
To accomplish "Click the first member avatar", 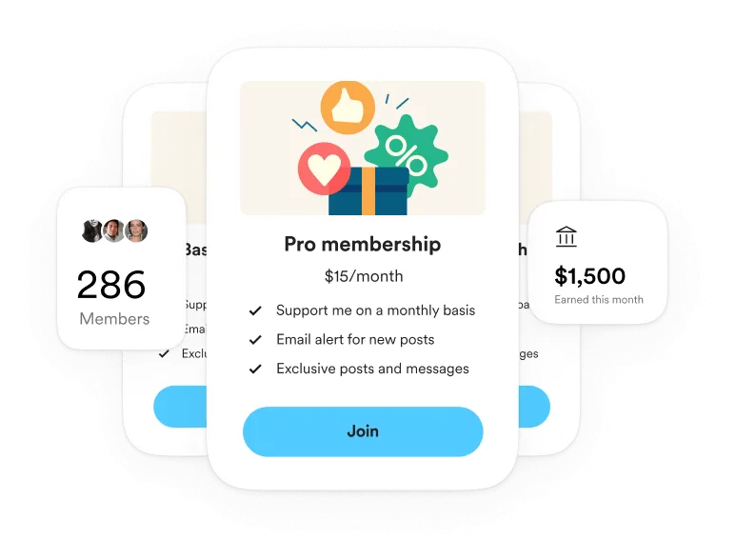I will click(92, 230).
